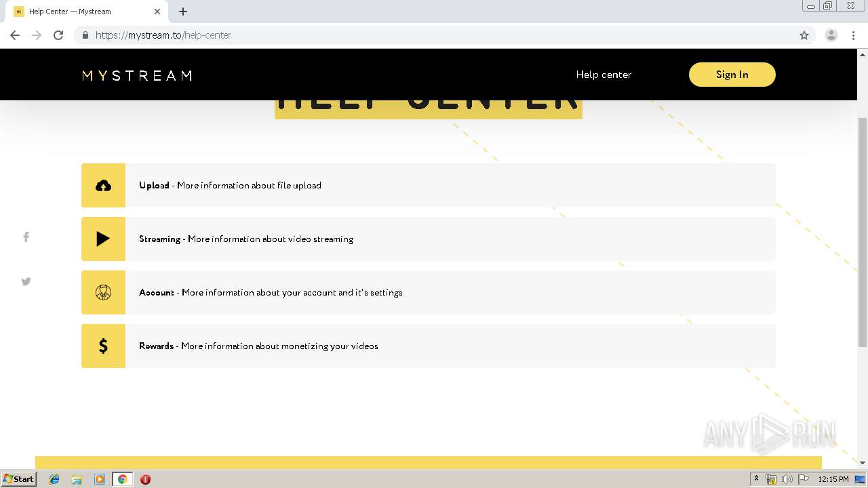Viewport: 868px width, 488px height.
Task: Open Opera taskbar icon
Action: [x=145, y=479]
